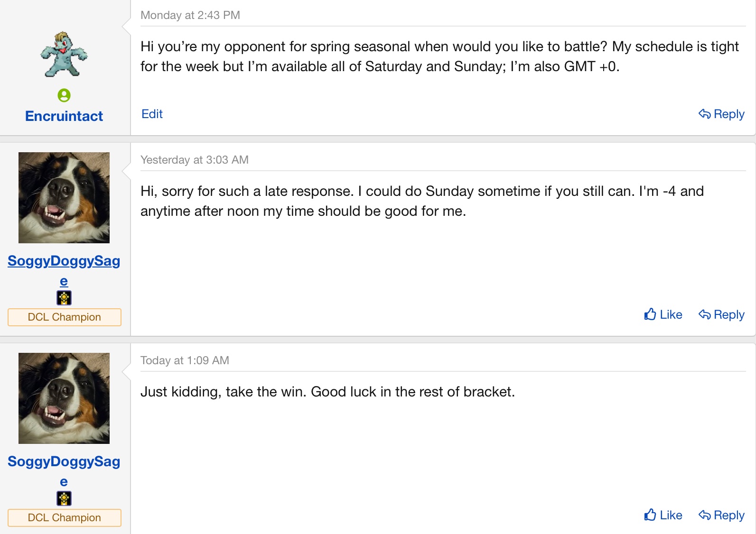Click the Today at 1:09 AM timestamp

click(185, 360)
